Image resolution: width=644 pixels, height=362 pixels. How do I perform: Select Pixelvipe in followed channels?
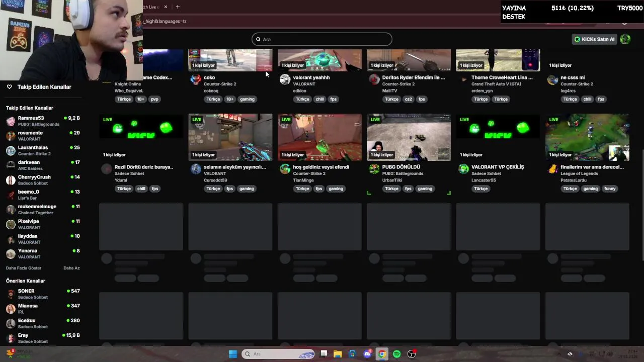(x=43, y=224)
